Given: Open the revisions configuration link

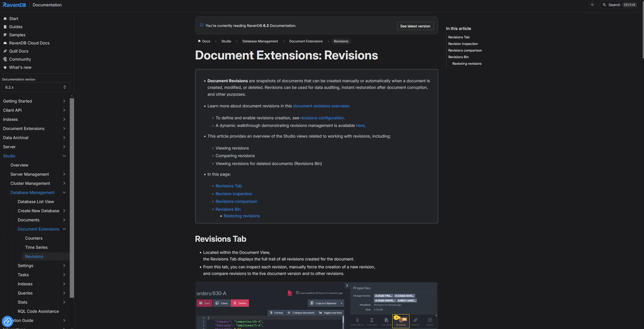Looking at the screenshot, I should [322, 118].
